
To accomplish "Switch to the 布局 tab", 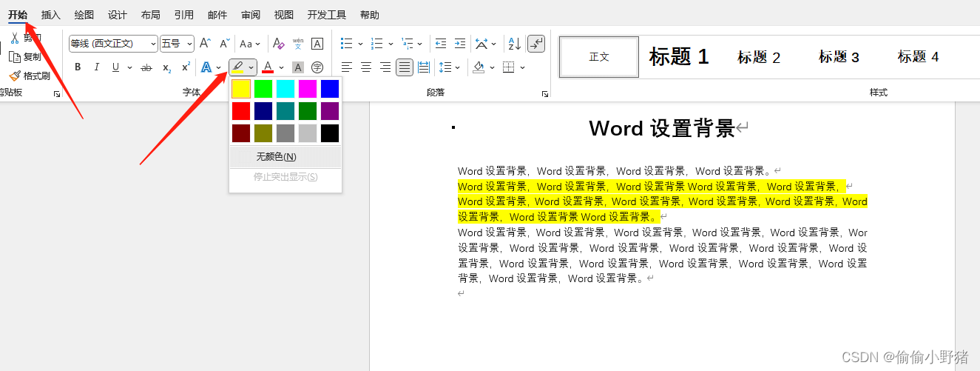I will pos(151,15).
